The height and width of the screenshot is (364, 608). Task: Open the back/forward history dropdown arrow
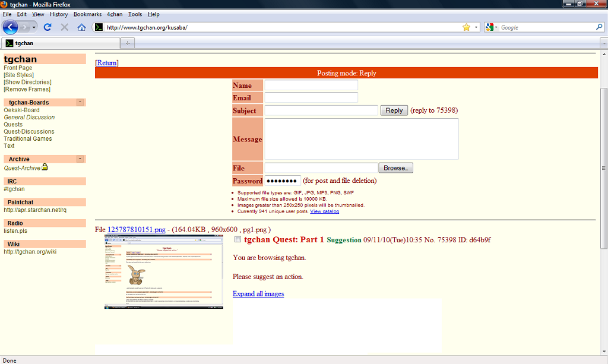pyautogui.click(x=34, y=27)
